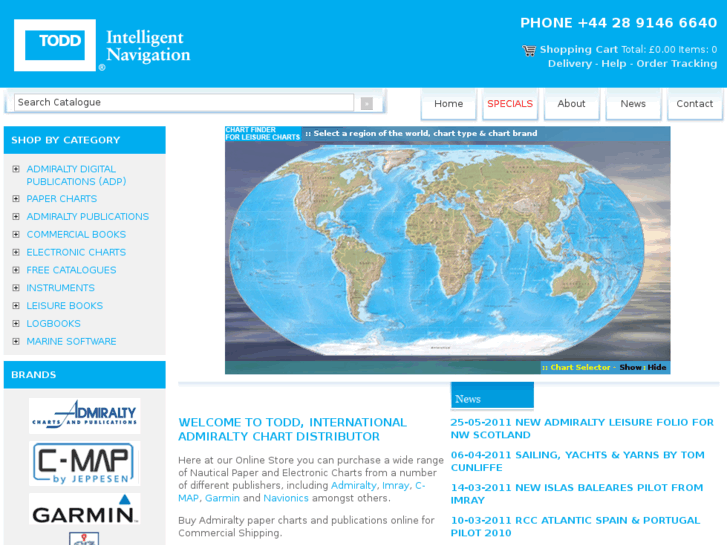Image resolution: width=727 pixels, height=545 pixels.
Task: Click the world map in chart finder
Action: click(437, 250)
